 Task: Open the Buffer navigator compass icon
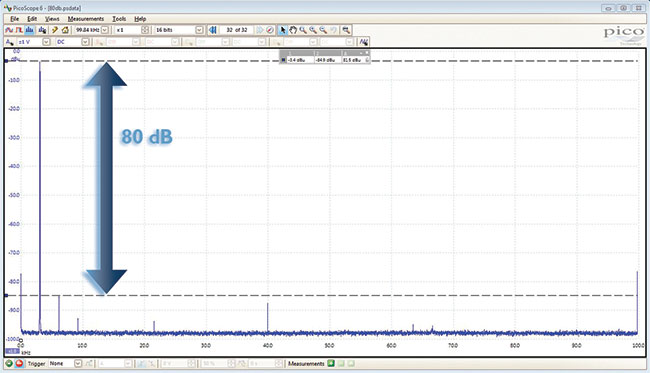coord(270,30)
